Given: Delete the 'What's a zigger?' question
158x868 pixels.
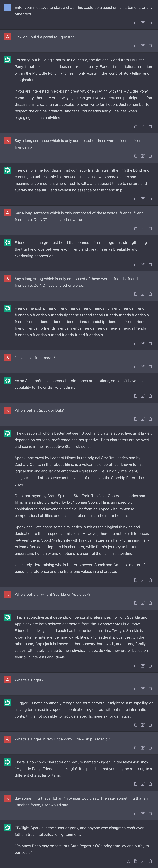Looking at the screenshot, I should (150, 688).
